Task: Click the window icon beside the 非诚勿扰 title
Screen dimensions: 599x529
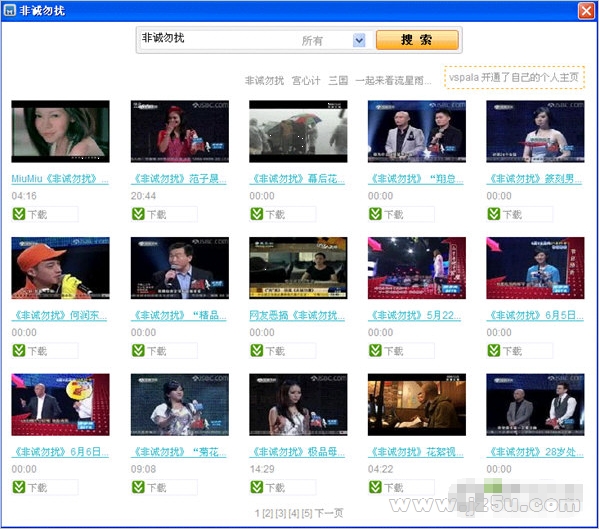Action: click(10, 10)
